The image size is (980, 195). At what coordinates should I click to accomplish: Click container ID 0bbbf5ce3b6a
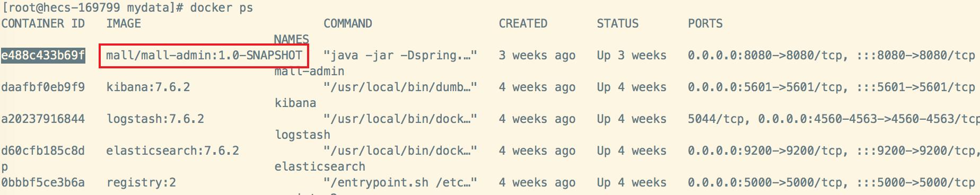click(43, 183)
